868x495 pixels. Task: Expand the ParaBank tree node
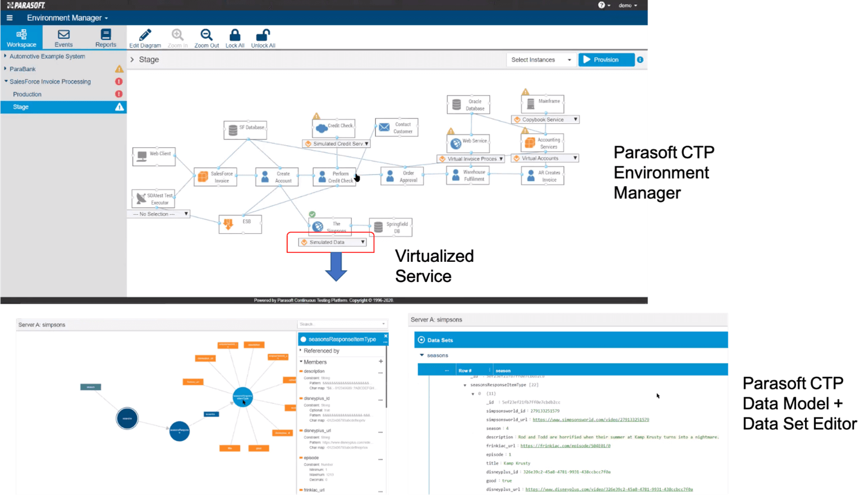(5, 69)
